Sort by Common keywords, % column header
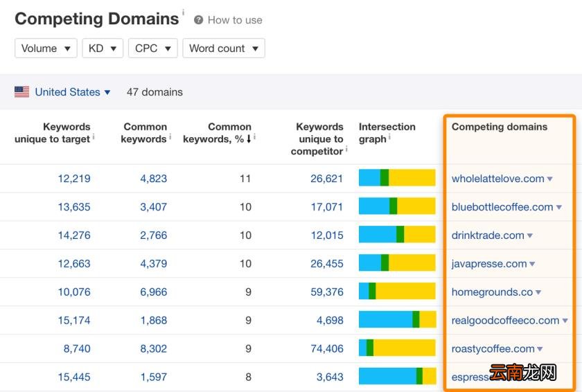The height and width of the screenshot is (392, 582). pyautogui.click(x=217, y=133)
